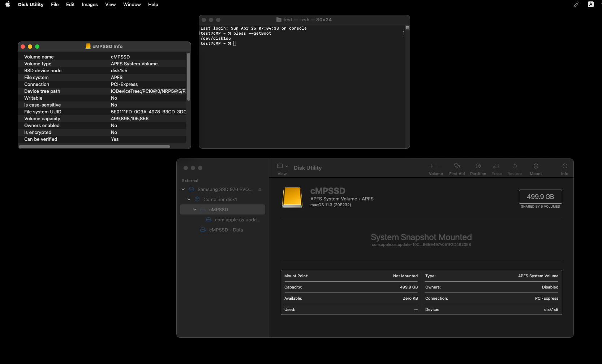Click the First Aid toolbar icon

coord(457,166)
